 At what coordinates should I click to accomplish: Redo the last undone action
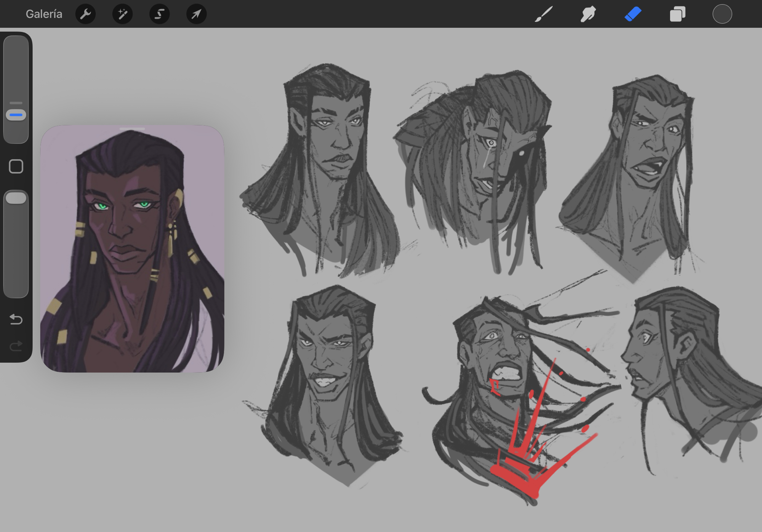pos(16,346)
